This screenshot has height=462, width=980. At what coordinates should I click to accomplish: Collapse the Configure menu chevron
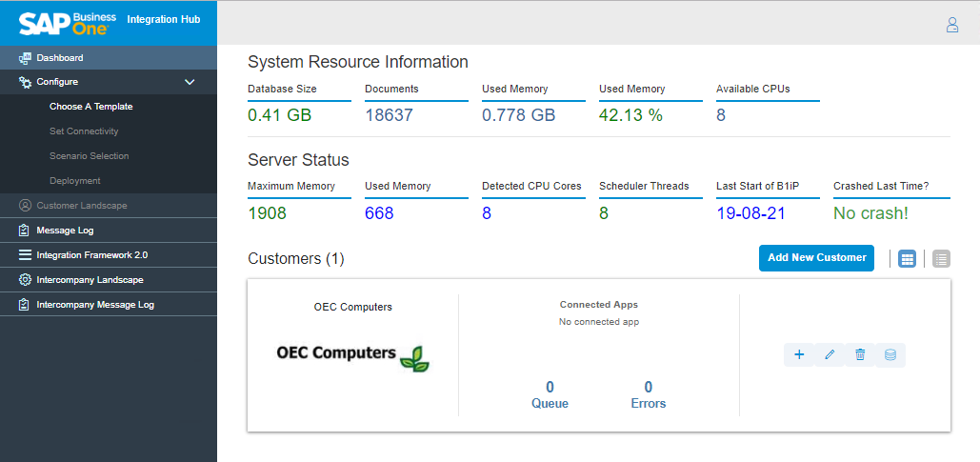[190, 82]
